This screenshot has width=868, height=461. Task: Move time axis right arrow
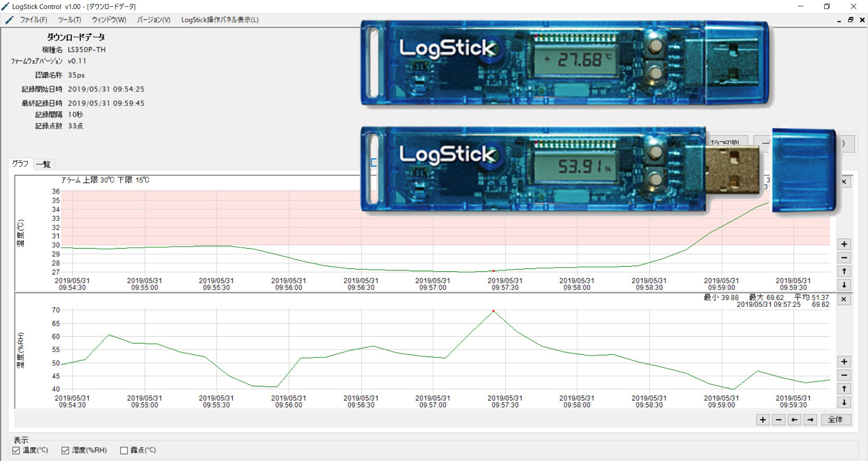click(x=810, y=420)
